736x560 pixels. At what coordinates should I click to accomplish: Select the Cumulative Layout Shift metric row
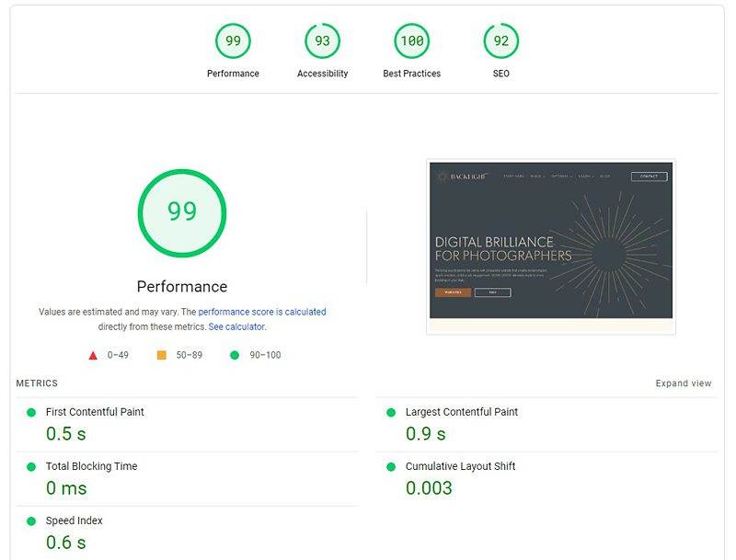point(460,466)
